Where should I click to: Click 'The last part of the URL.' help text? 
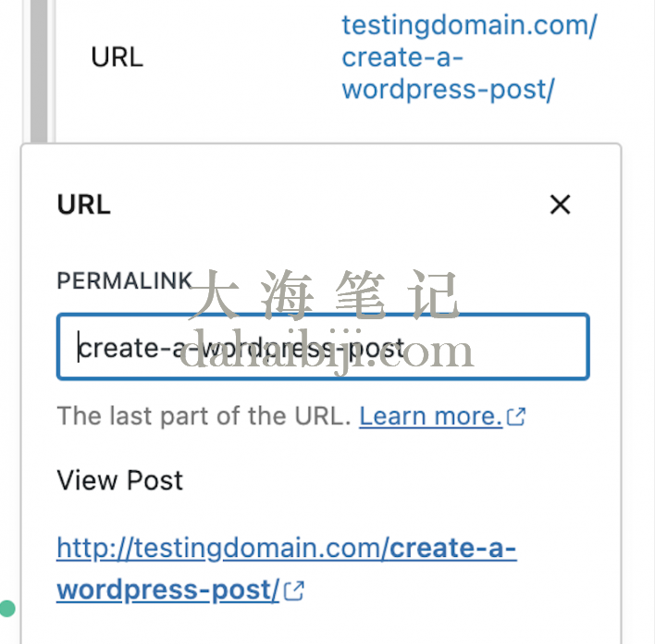[x=204, y=416]
